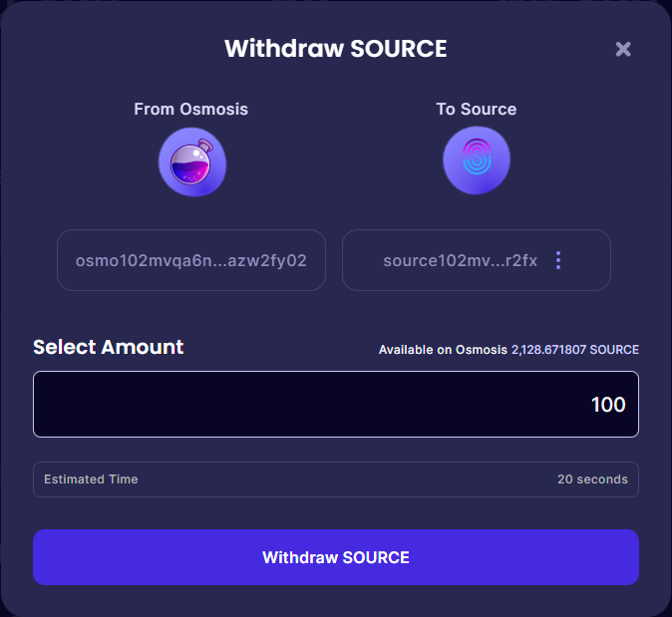Click the source102mv...r2fx address text
This screenshot has height=617, width=672.
pos(460,261)
